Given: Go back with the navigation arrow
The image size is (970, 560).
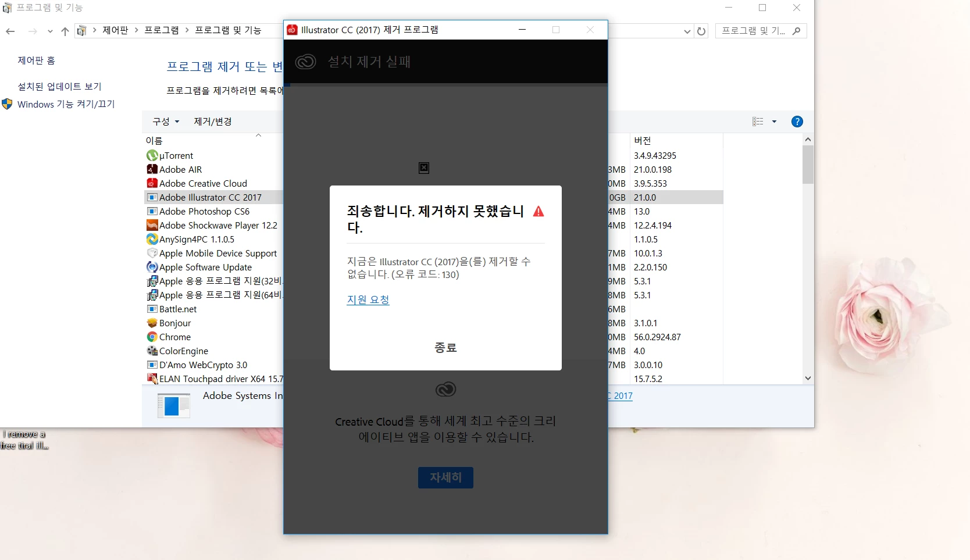Looking at the screenshot, I should click(10, 31).
